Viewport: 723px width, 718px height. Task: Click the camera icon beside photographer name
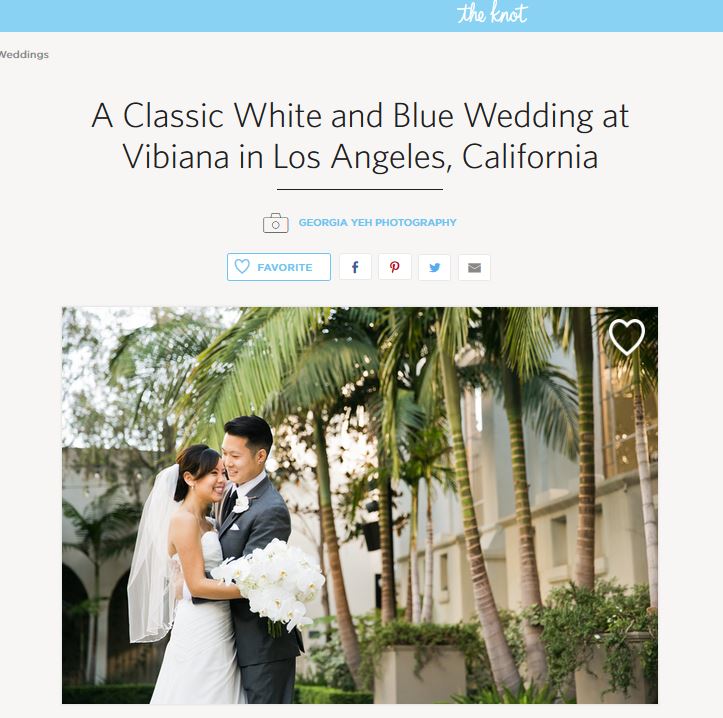276,223
